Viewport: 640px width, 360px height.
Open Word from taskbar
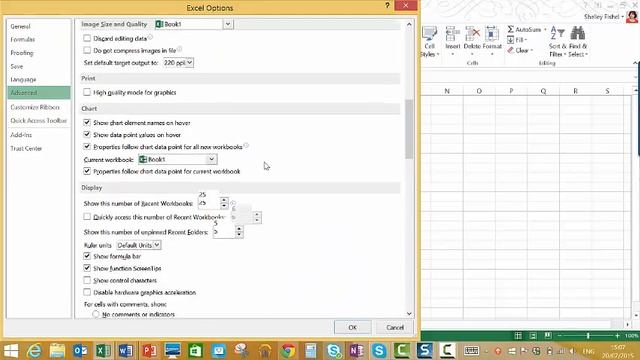tap(126, 351)
